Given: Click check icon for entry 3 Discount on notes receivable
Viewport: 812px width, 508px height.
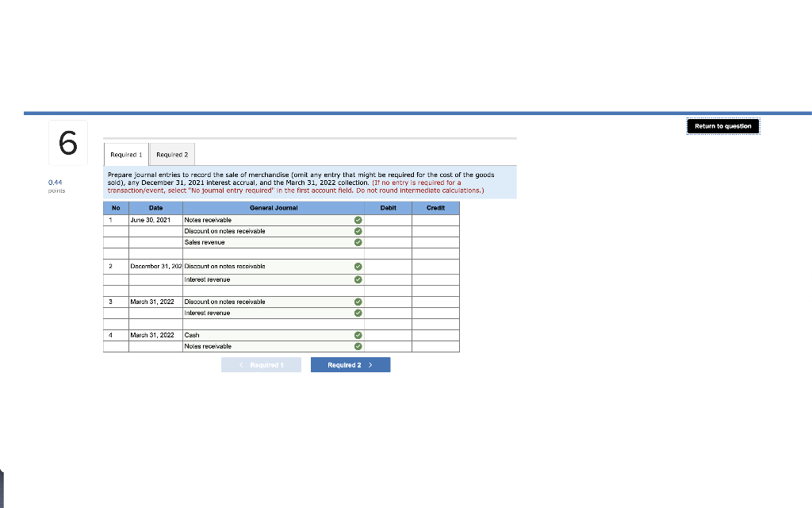Looking at the screenshot, I should click(x=358, y=302).
